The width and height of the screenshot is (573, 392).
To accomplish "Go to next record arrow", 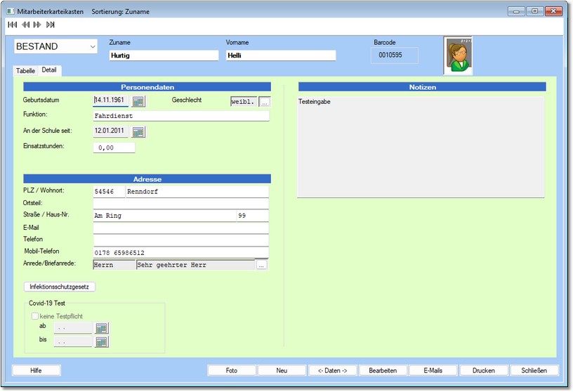I will point(37,25).
